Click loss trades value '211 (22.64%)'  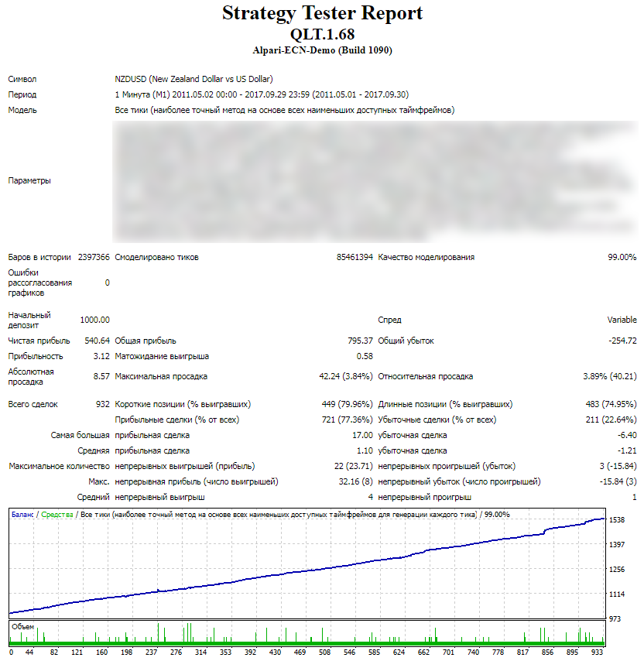click(x=611, y=420)
